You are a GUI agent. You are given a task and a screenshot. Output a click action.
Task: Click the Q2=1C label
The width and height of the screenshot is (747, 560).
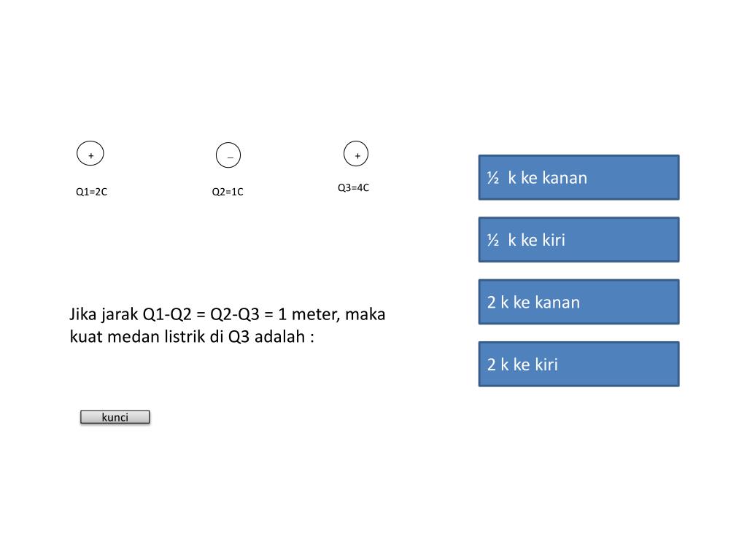pyautogui.click(x=228, y=192)
